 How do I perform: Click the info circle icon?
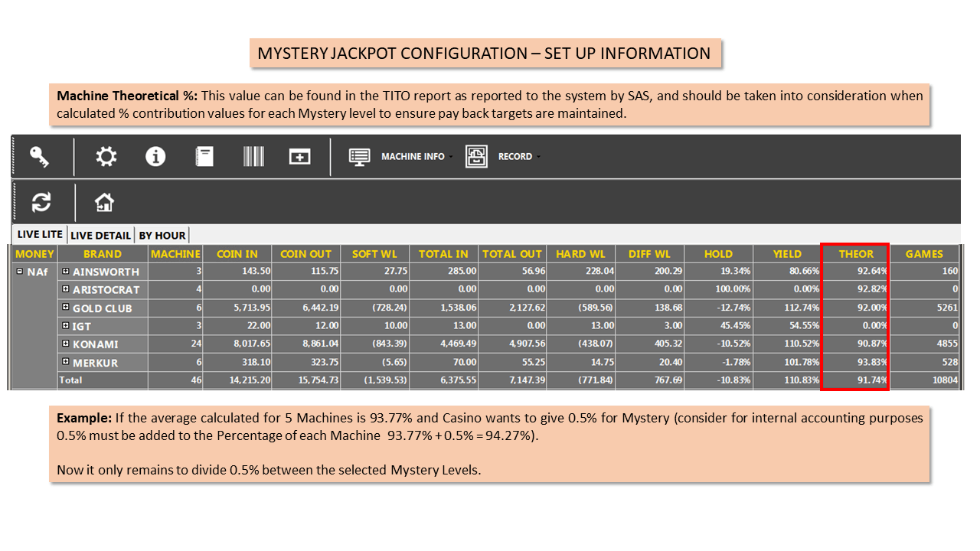pyautogui.click(x=155, y=157)
